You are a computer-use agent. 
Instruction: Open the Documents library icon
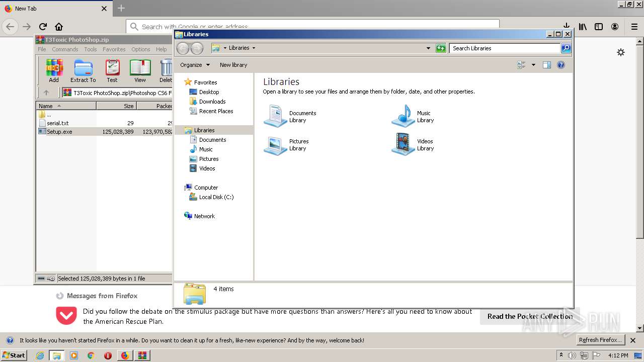(x=275, y=116)
